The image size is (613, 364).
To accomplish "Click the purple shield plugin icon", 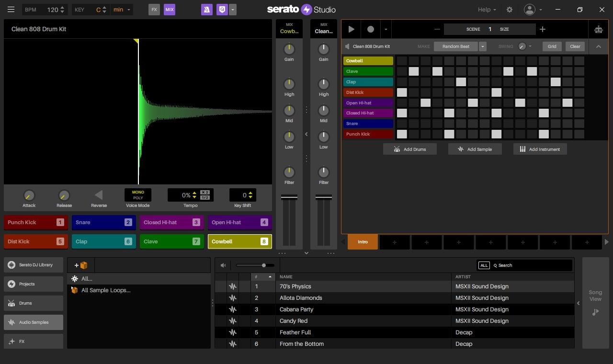I will (x=222, y=10).
